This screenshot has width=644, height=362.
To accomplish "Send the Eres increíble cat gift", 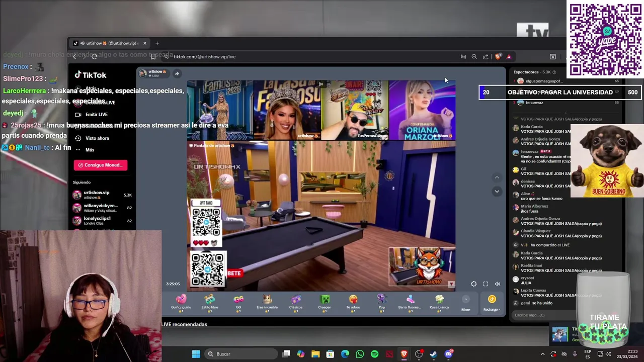I will (267, 303).
